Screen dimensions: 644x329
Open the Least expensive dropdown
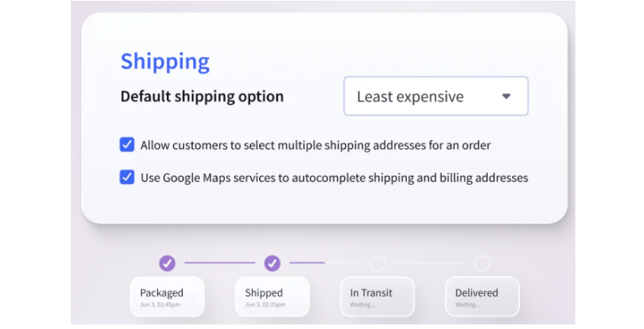pos(436,96)
